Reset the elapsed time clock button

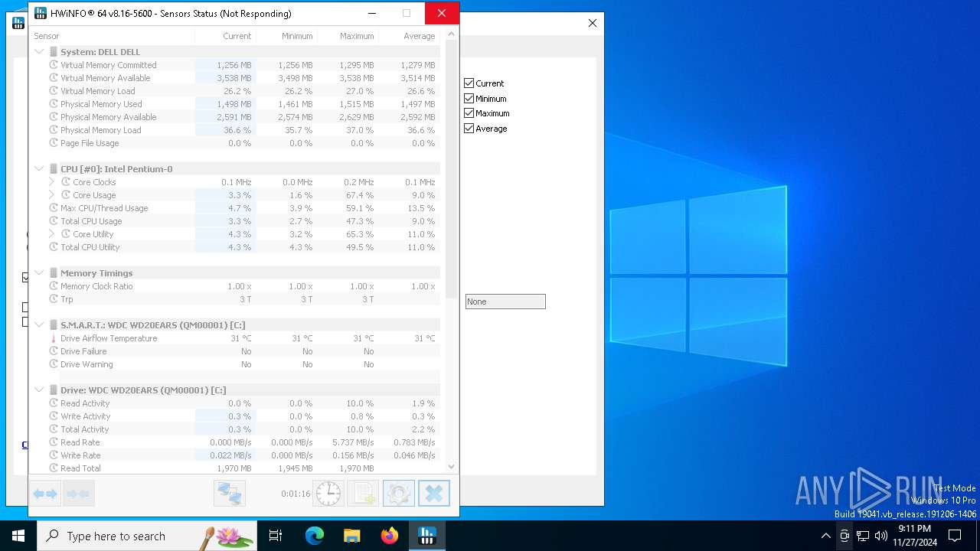pos(328,494)
